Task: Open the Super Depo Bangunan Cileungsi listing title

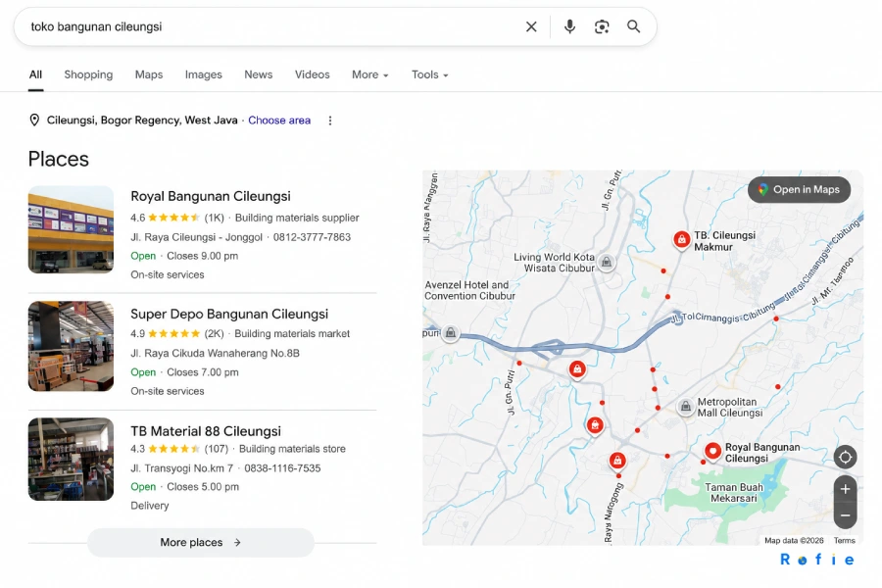Action: coord(229,314)
